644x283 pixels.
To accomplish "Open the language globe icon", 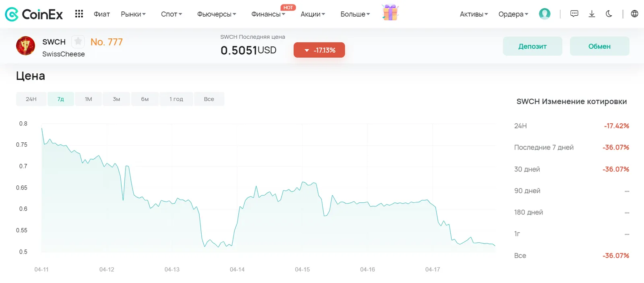I will click(634, 14).
